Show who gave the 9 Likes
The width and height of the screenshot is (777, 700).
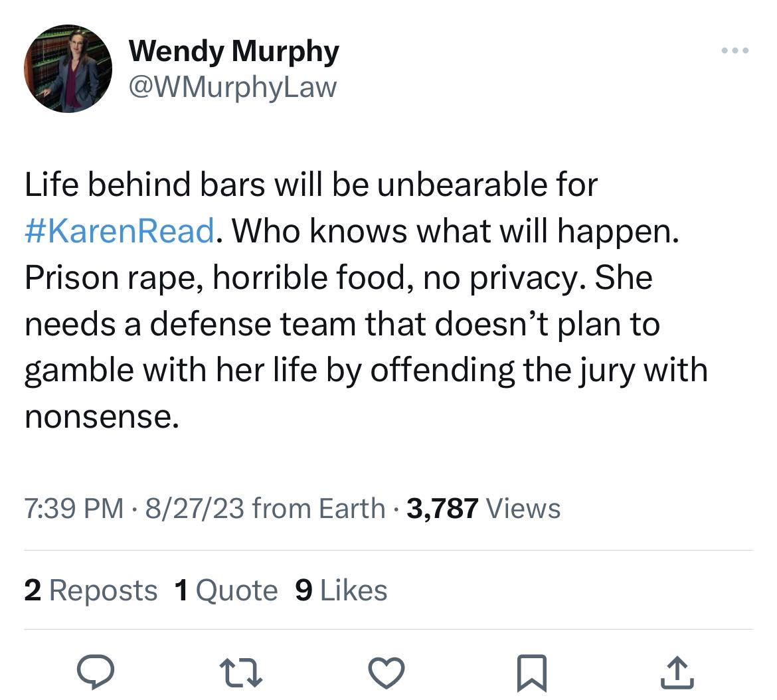click(341, 590)
